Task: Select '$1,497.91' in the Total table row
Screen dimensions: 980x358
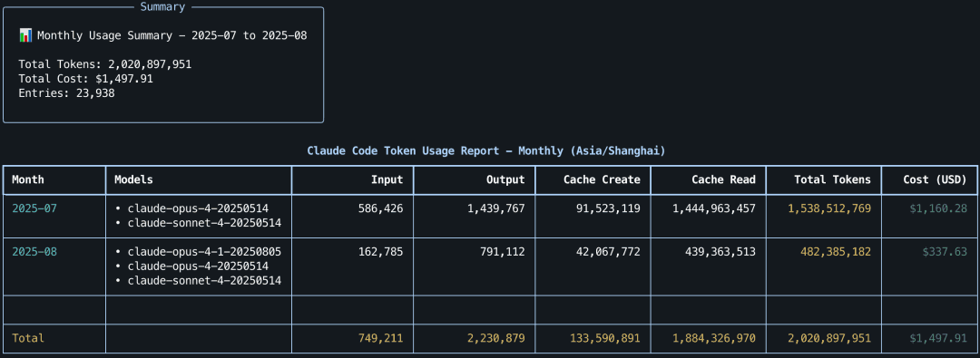Action: tap(938, 338)
